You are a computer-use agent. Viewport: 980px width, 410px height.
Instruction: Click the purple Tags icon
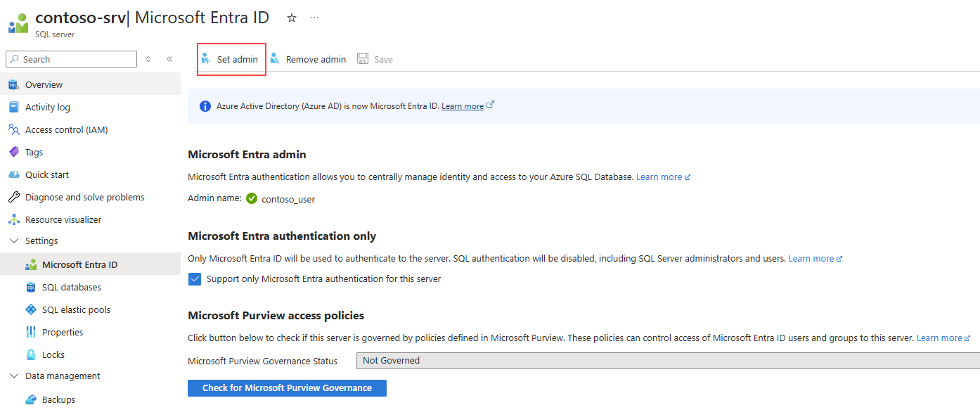pos(13,152)
